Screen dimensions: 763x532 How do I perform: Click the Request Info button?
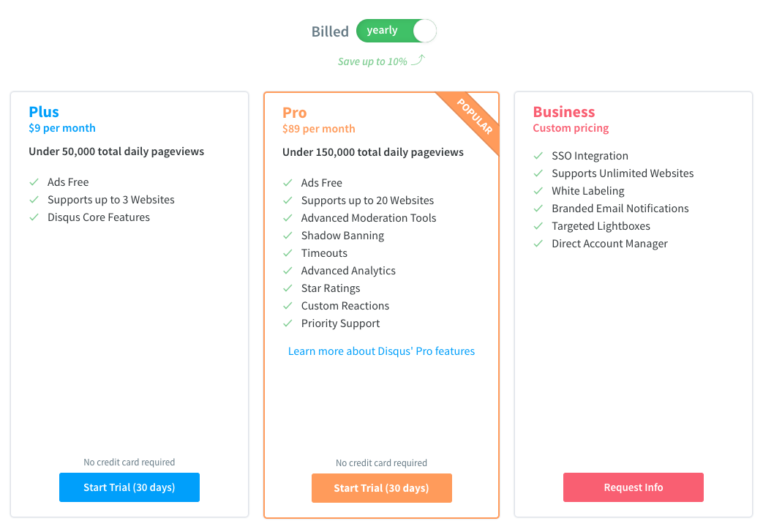point(633,487)
